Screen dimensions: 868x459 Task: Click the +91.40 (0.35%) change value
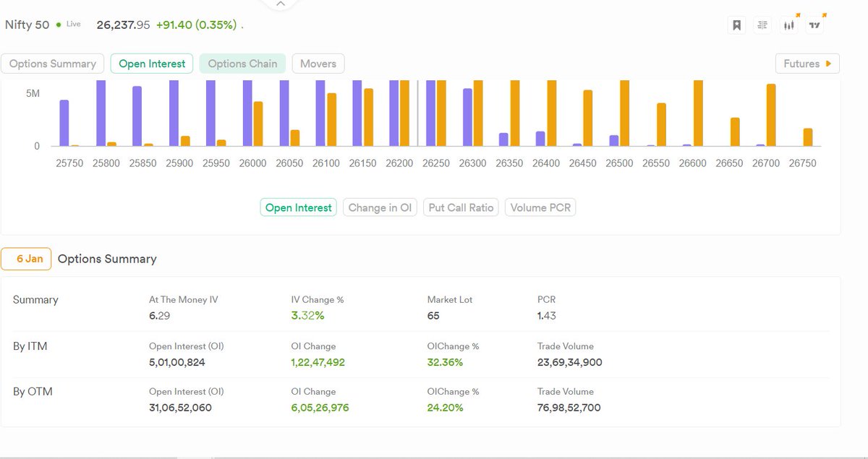coord(196,25)
